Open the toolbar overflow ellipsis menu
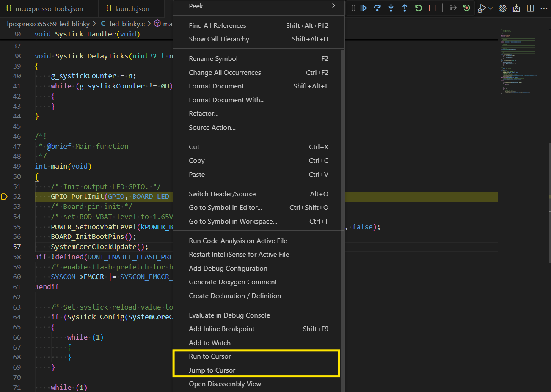551x392 pixels. pyautogui.click(x=544, y=8)
